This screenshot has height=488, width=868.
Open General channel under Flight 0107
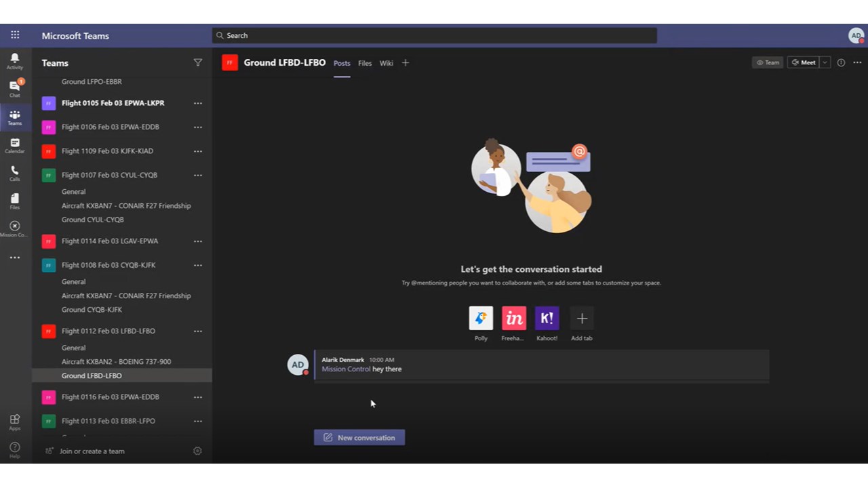(x=73, y=192)
